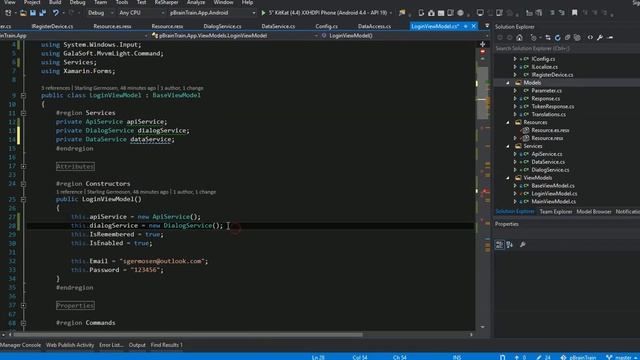Toggle Preview Selected Items in Solution Explorer
This screenshot has width=640, height=360.
611,38
